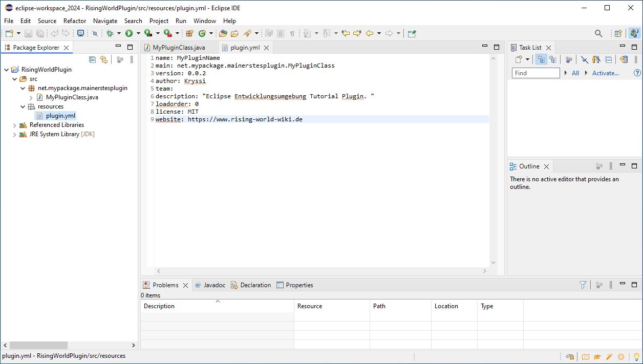The width and height of the screenshot is (643, 364).
Task: Collapse the src folder node
Action: (14, 79)
